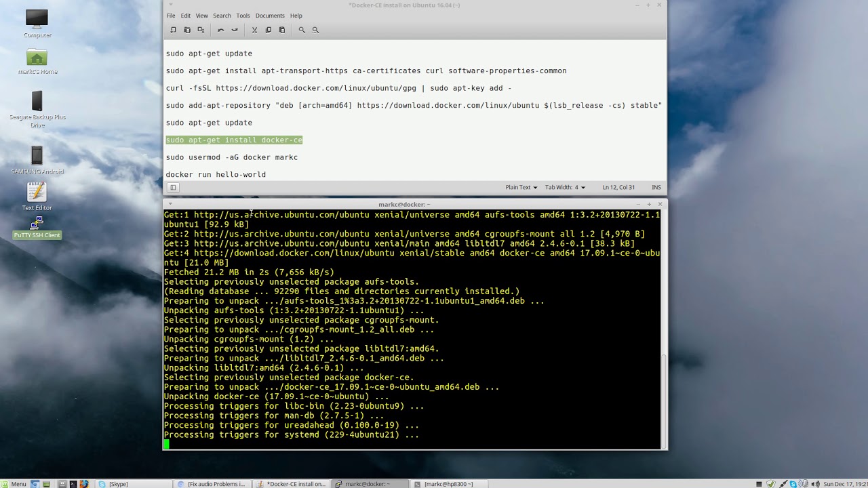Click the highlighted line 'sudo apt-get install docker-ce'

click(234, 140)
